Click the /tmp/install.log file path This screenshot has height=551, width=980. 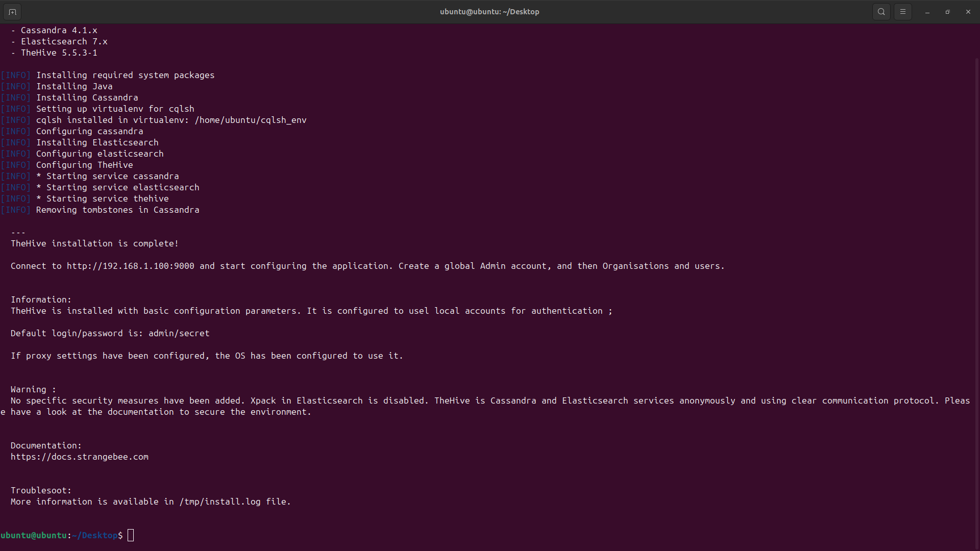tap(219, 502)
